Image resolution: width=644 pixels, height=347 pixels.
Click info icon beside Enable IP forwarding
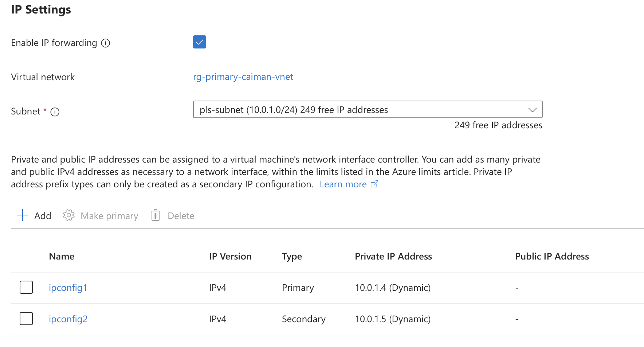coord(106,43)
